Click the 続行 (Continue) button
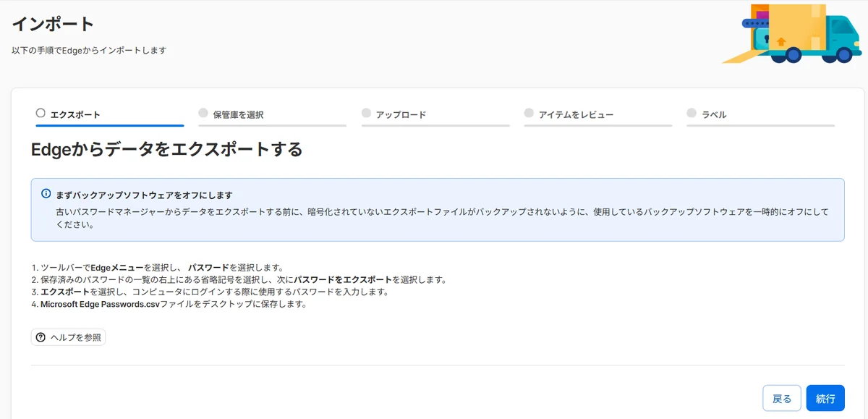 (x=825, y=398)
